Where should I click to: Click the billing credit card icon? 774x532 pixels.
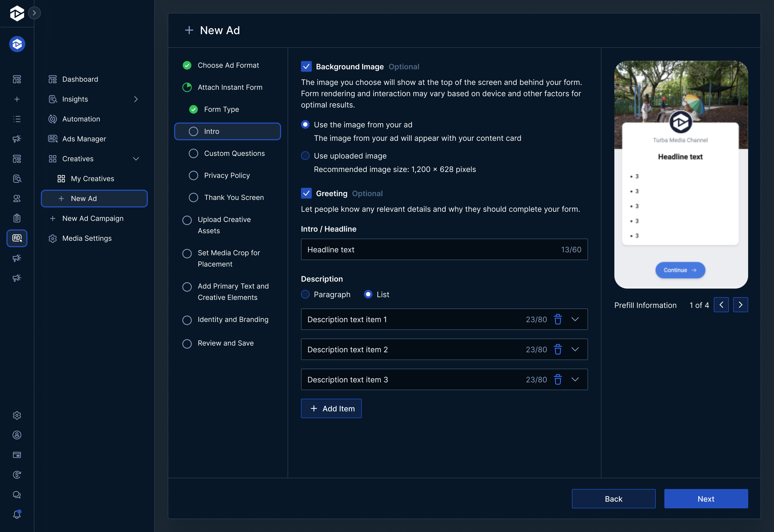(17, 455)
